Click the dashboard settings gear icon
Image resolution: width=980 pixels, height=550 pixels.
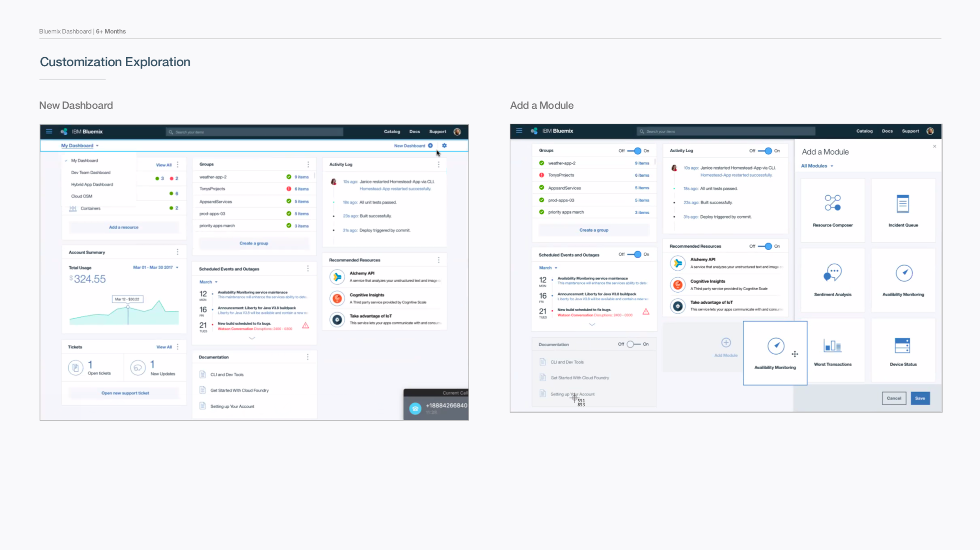(444, 146)
